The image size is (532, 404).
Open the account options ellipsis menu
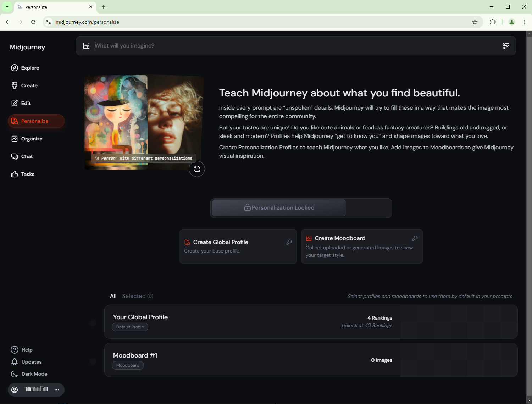[x=57, y=389]
